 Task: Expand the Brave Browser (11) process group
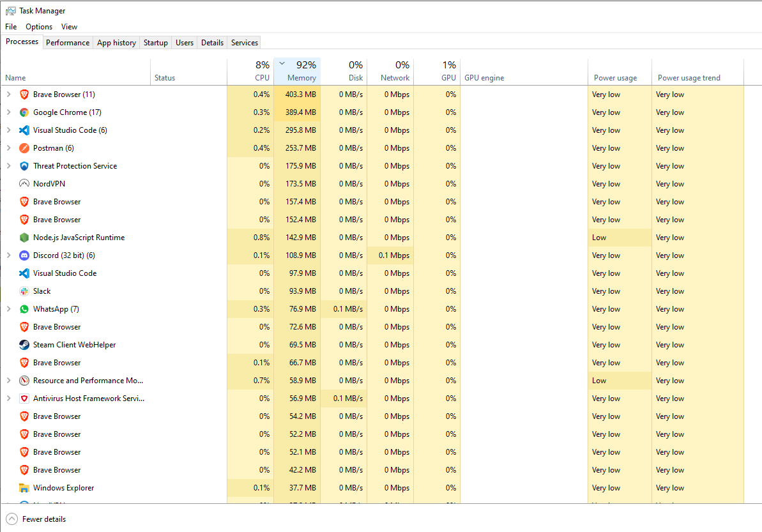click(x=9, y=95)
